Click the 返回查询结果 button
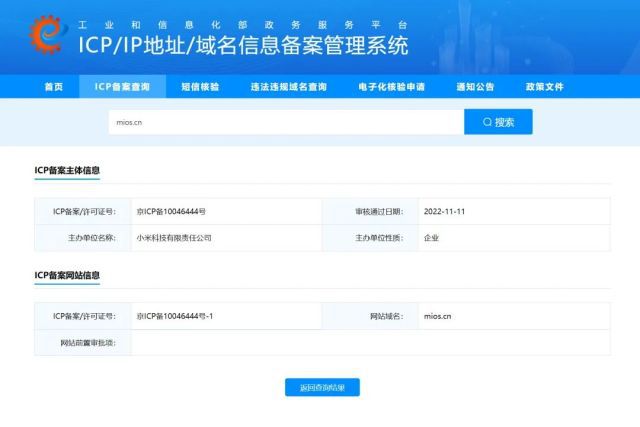This screenshot has width=640, height=427. pos(322,387)
